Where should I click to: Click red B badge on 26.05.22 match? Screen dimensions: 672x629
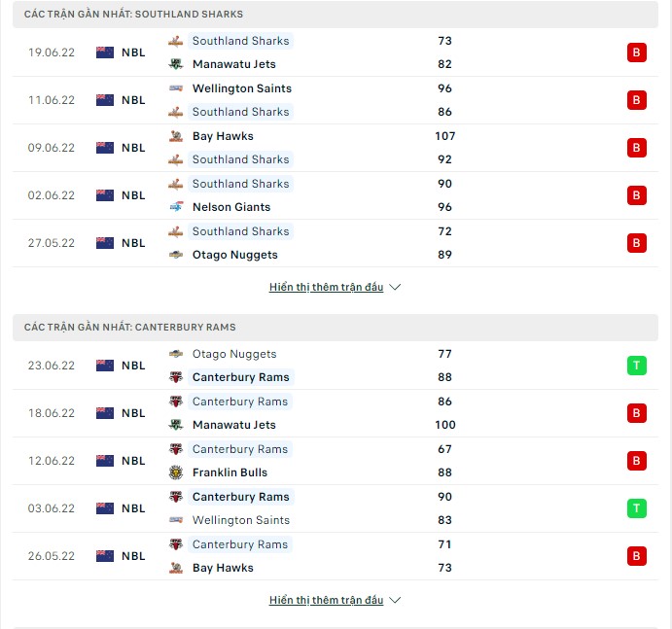click(636, 556)
